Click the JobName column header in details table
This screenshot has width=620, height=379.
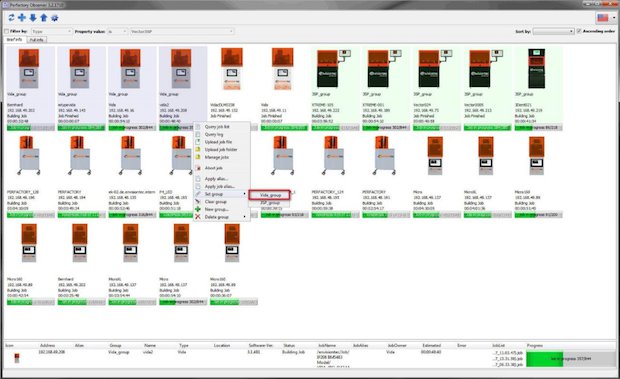tap(327, 345)
